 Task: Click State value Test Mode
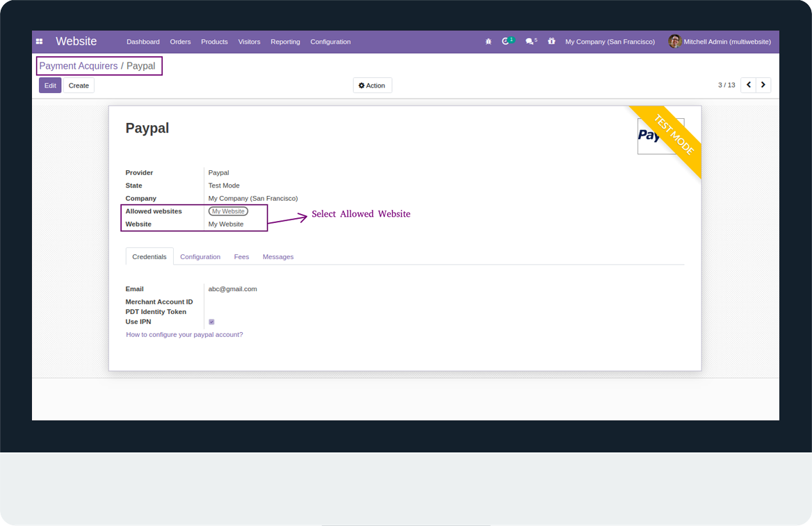point(224,186)
